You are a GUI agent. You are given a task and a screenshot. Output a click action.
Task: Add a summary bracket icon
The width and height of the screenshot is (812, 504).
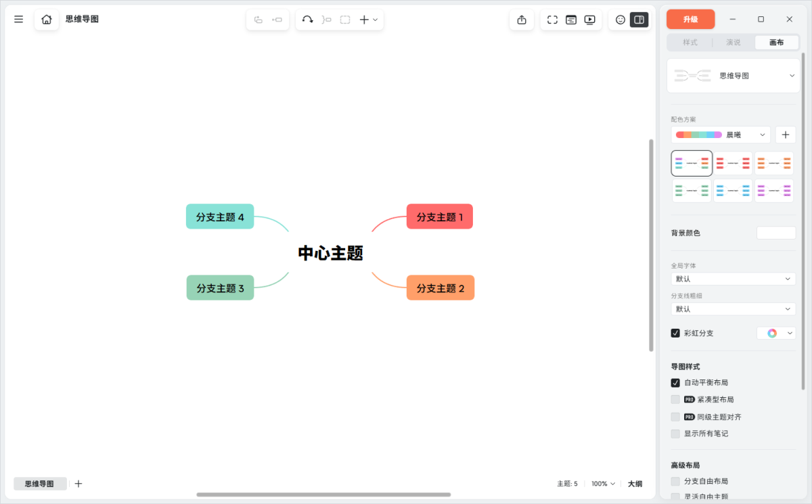pos(327,20)
